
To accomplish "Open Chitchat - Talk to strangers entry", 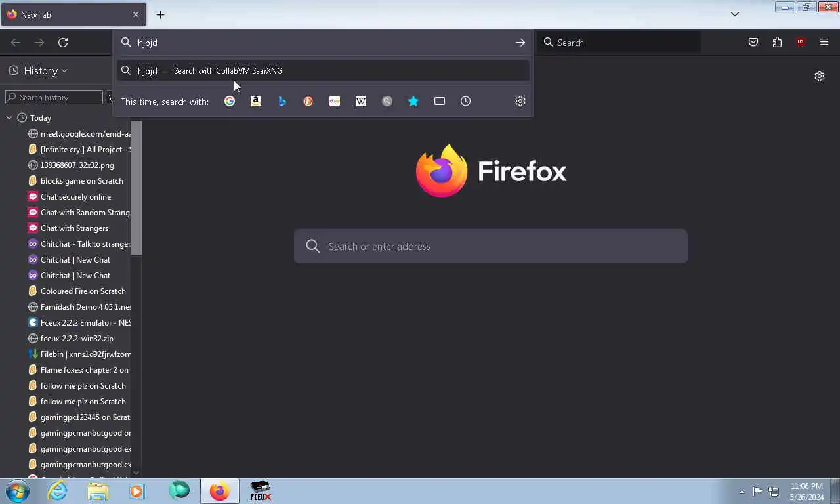I will [79, 244].
